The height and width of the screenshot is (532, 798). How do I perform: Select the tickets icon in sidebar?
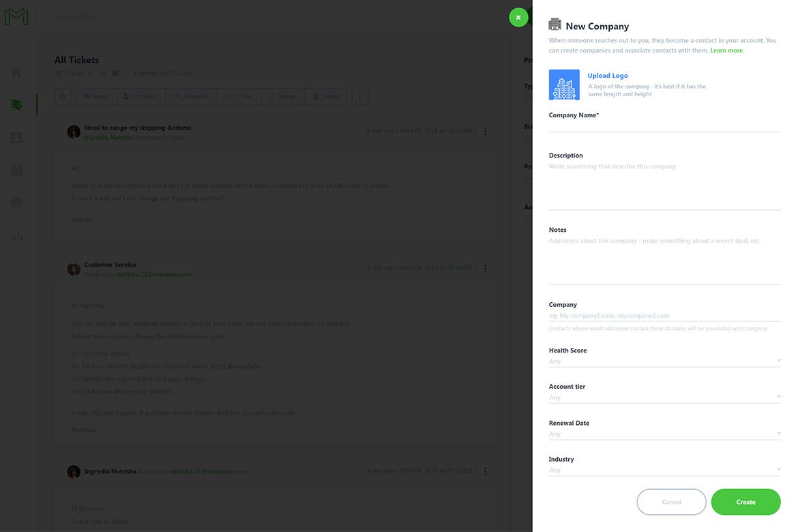pos(16,104)
